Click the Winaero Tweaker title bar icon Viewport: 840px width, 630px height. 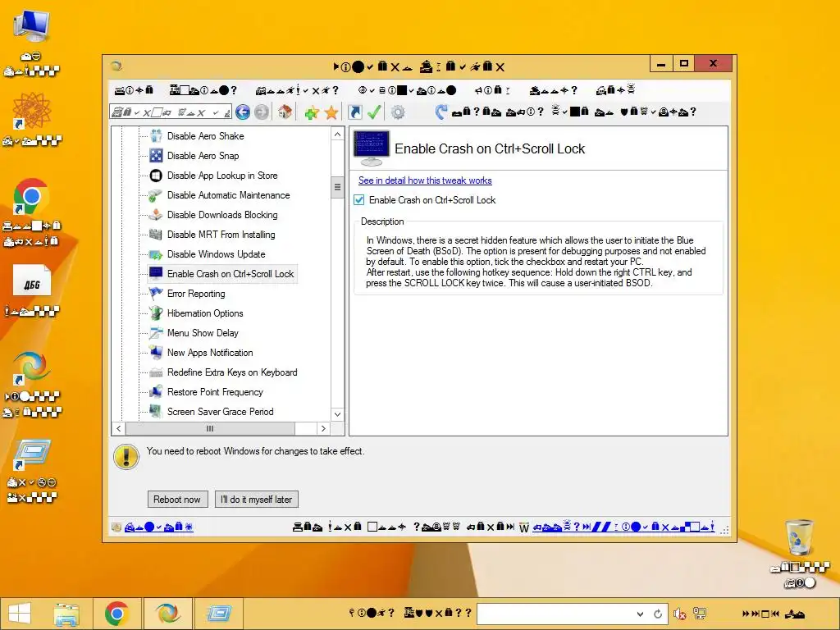(x=116, y=66)
